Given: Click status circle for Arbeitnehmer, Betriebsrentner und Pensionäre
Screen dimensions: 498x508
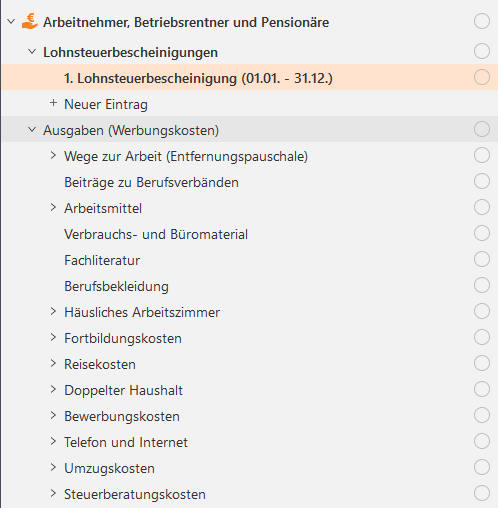Looking at the screenshot, I should pyautogui.click(x=482, y=21).
